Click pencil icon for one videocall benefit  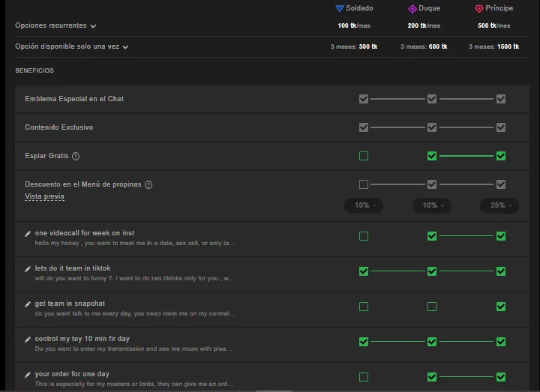point(28,234)
